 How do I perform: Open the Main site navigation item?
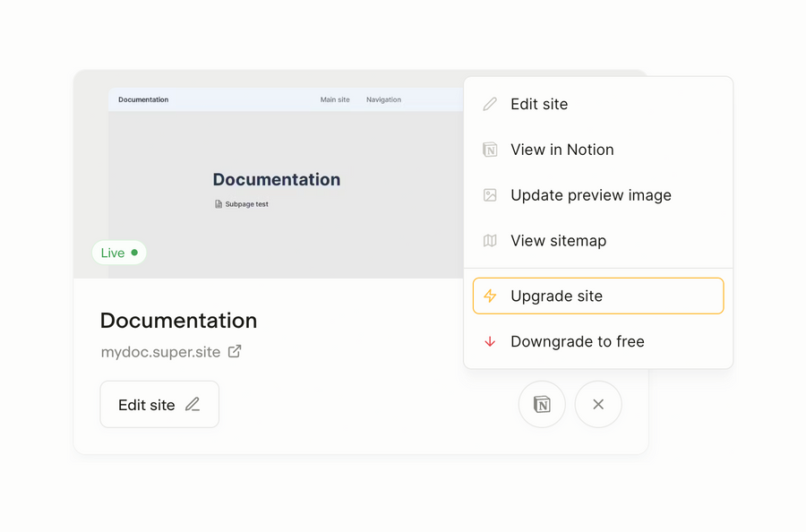(335, 99)
